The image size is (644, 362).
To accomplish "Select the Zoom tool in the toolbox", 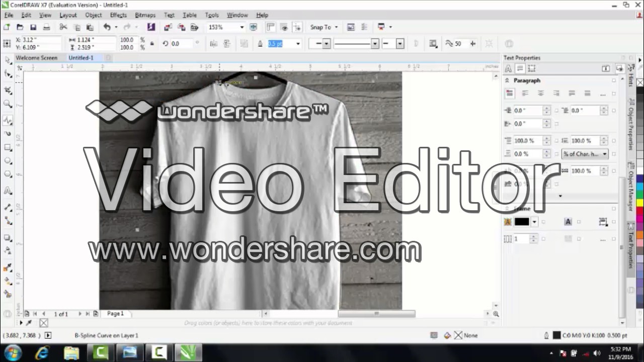I will 8,104.
